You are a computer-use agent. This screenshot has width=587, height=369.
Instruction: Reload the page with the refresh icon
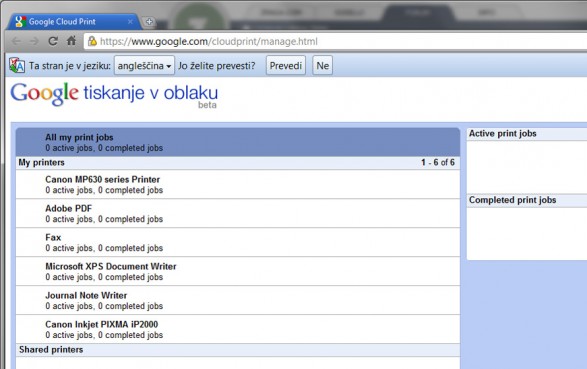pyautogui.click(x=53, y=41)
